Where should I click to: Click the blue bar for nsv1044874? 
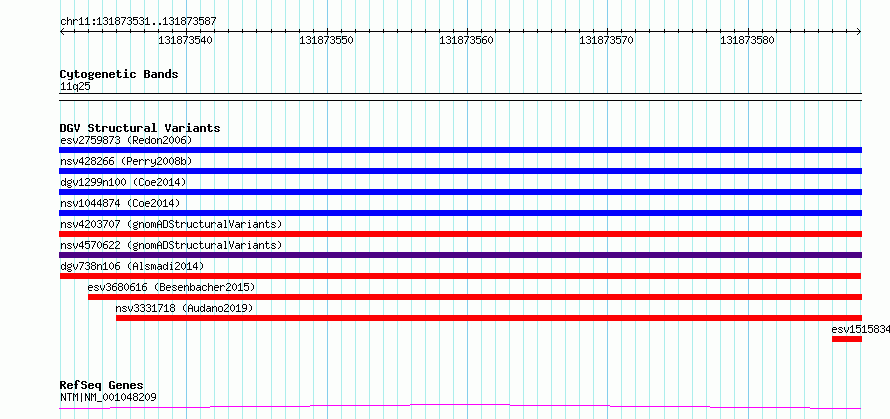tap(460, 213)
